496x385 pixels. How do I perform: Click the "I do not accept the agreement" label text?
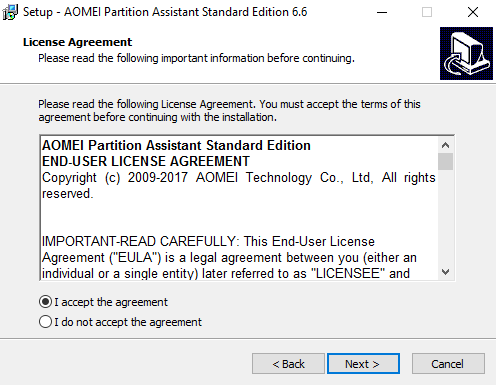tap(128, 322)
